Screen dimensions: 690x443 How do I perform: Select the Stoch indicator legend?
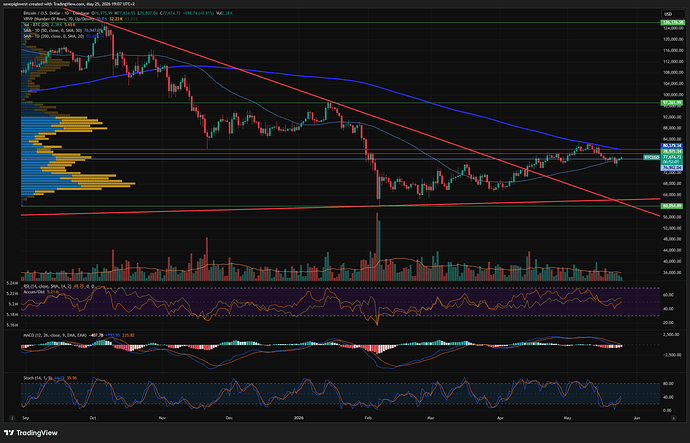[x=37, y=378]
